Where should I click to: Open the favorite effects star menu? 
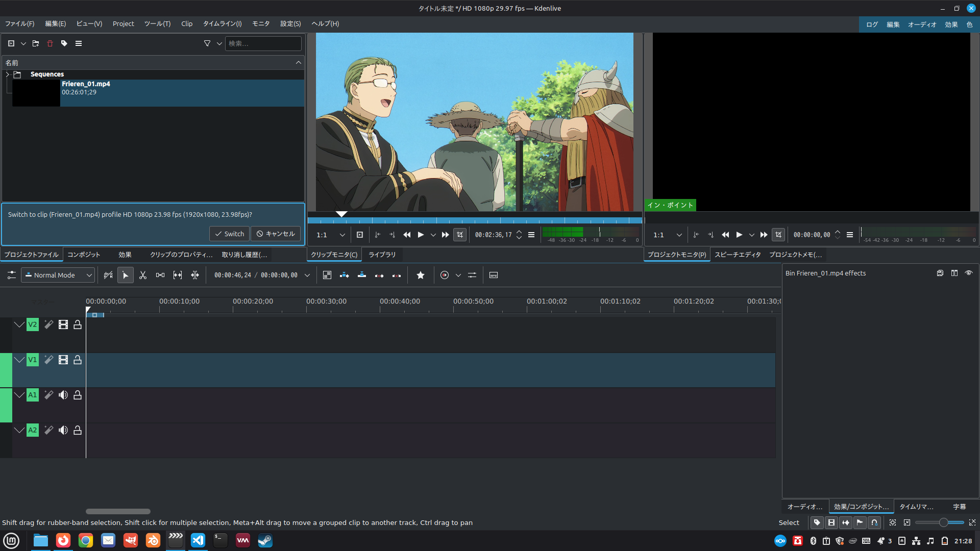click(420, 275)
